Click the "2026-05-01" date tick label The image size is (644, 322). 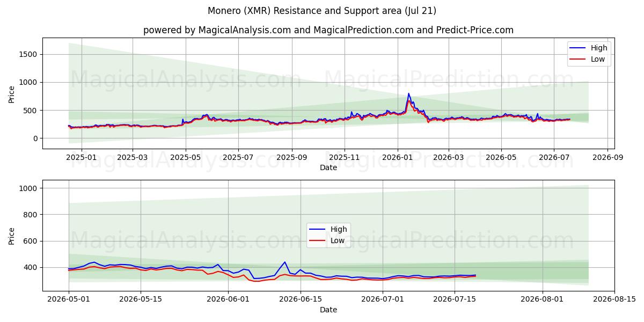[x=69, y=299]
